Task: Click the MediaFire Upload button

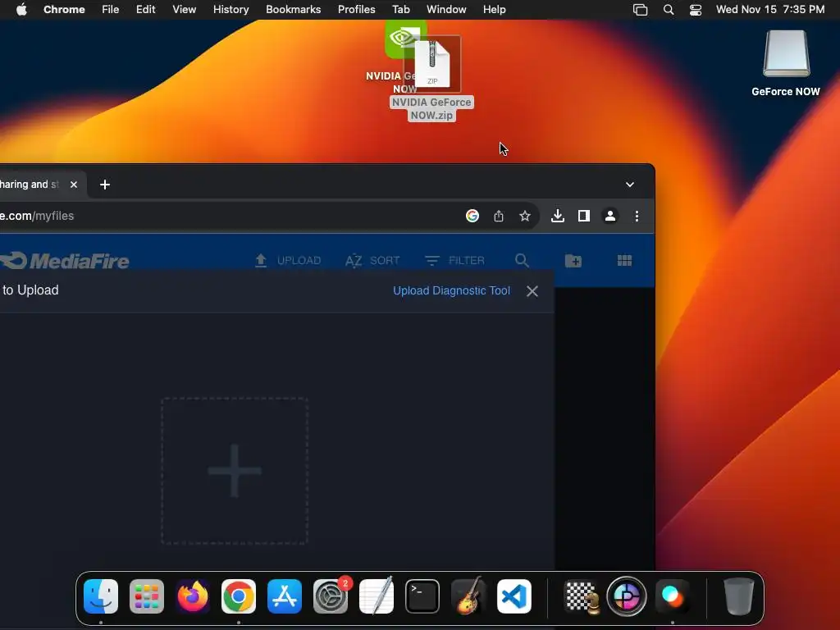Action: 288,260
